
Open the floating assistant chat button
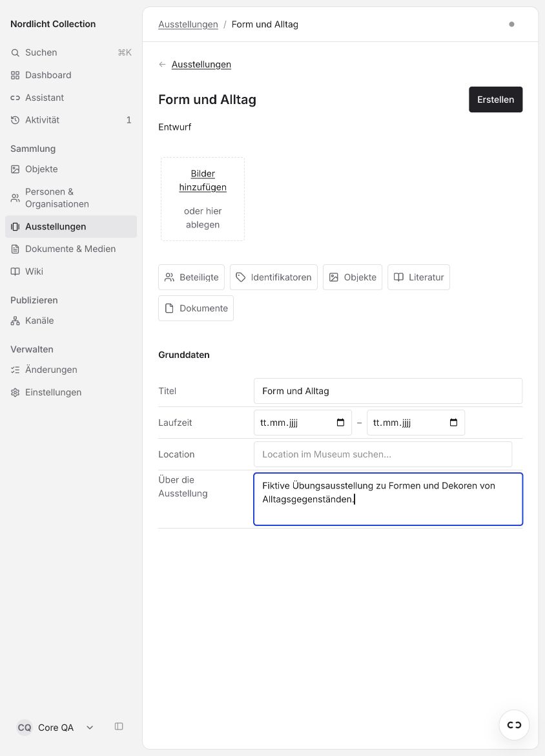tap(514, 724)
